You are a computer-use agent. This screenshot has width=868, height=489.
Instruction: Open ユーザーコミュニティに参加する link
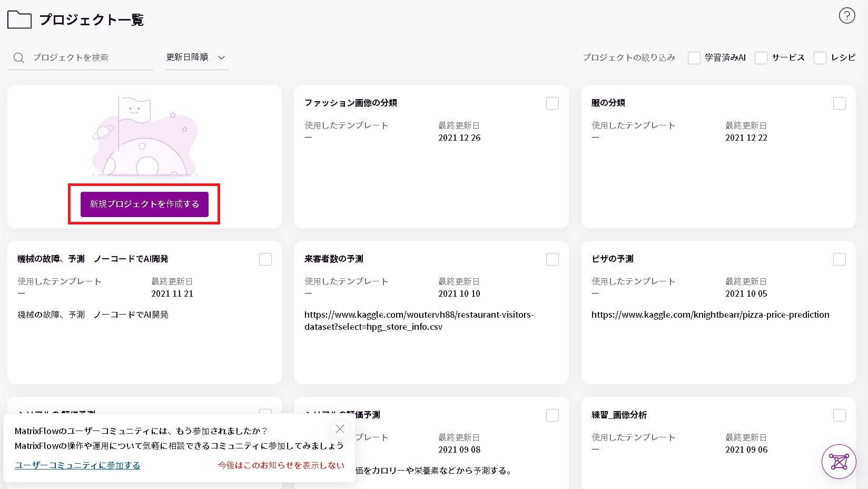(77, 465)
